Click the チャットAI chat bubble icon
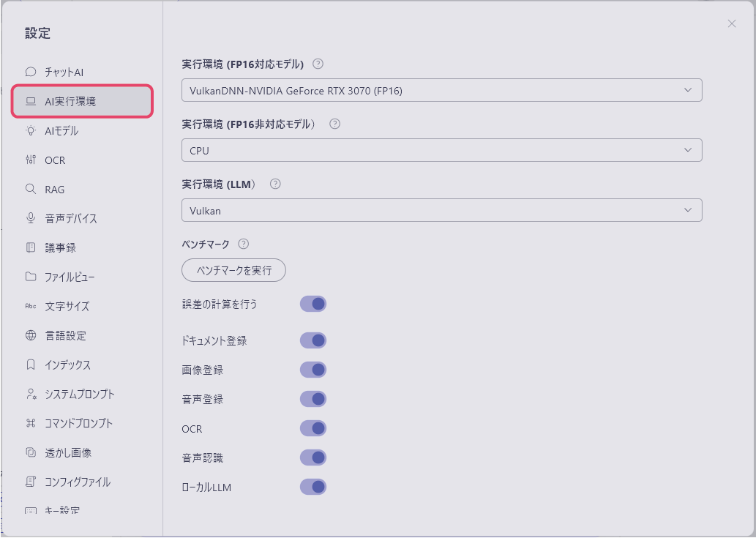The width and height of the screenshot is (756, 538). point(30,72)
